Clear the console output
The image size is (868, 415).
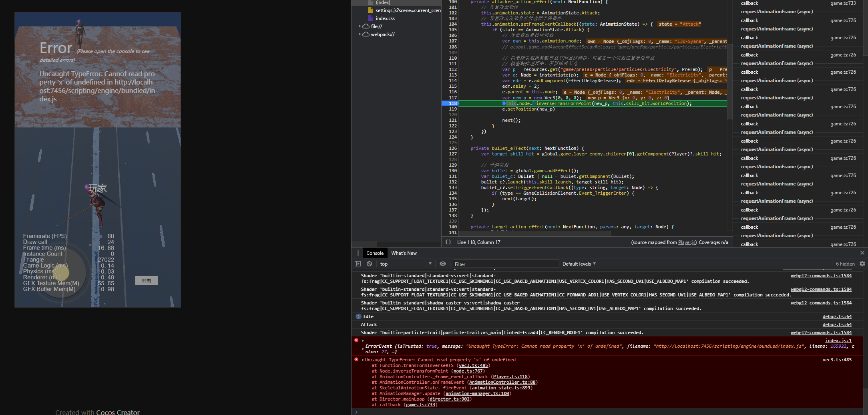click(369, 264)
